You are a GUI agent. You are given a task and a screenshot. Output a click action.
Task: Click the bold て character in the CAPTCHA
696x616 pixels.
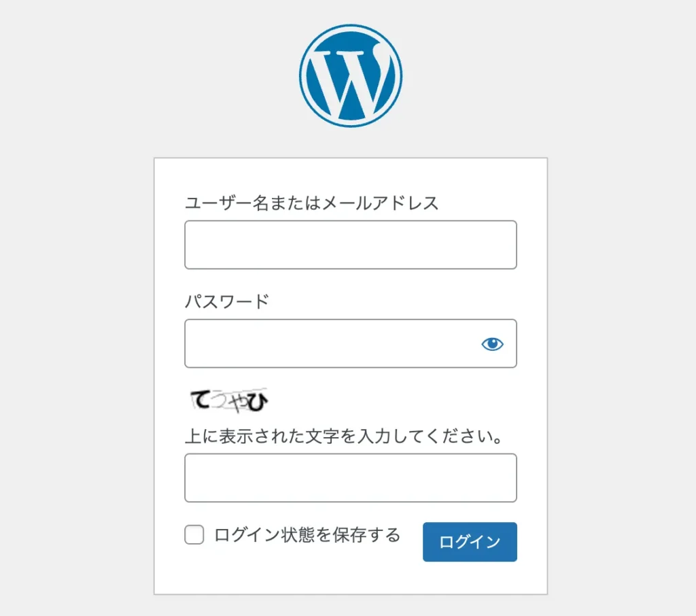click(x=201, y=400)
